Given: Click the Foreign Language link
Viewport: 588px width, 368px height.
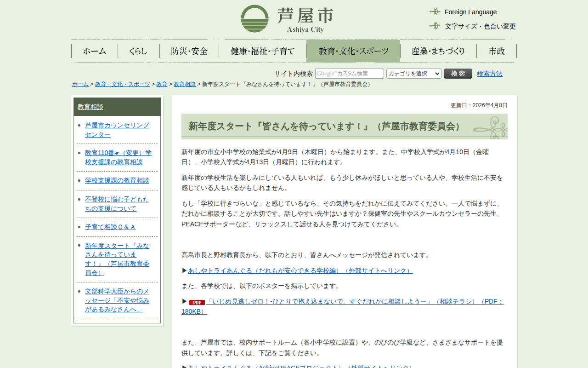Looking at the screenshot, I should pos(470,12).
